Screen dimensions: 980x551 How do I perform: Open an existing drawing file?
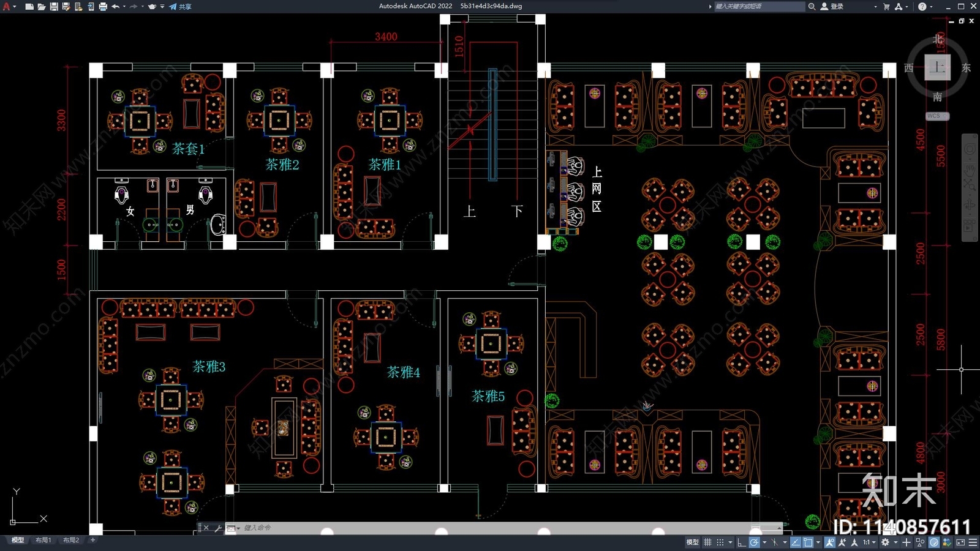(41, 6)
